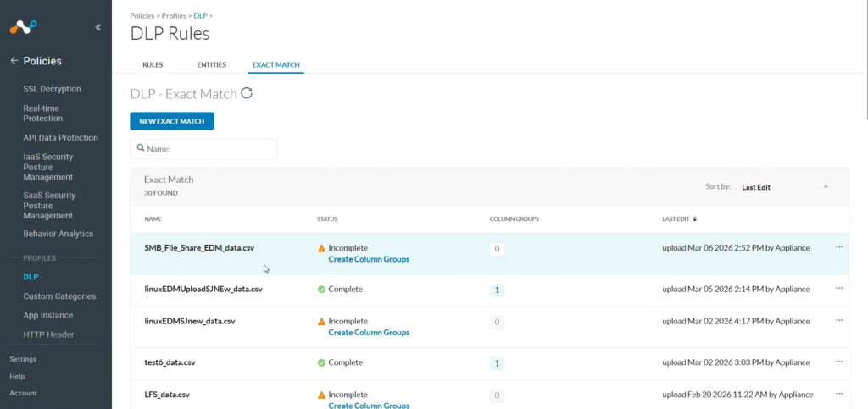
Task: Open App Instance profile
Action: click(48, 316)
